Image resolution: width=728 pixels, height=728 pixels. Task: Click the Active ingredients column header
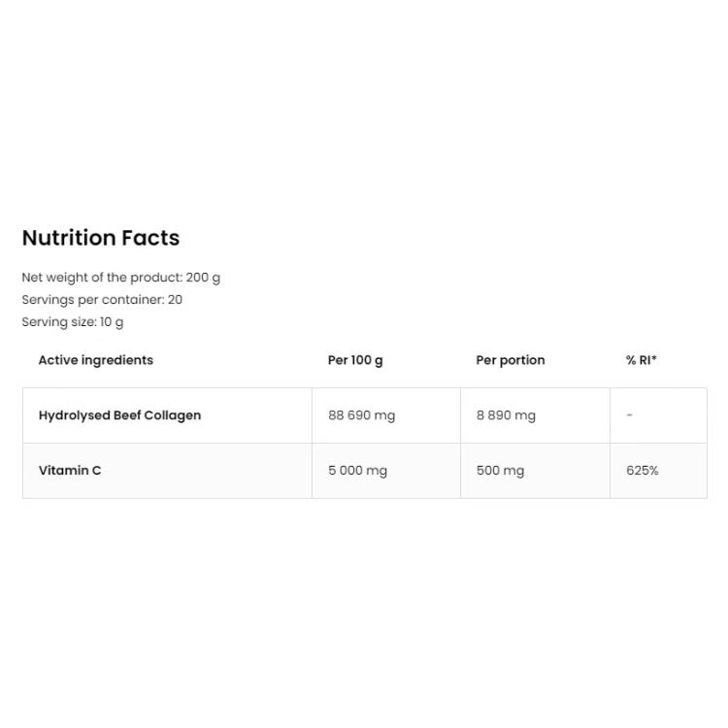(96, 360)
